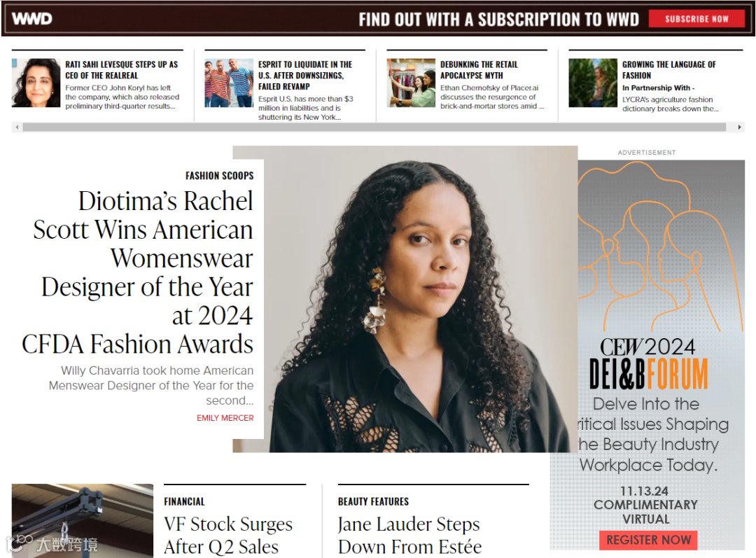756x558 pixels.
Task: Open the Fashion Scoops category
Action: click(219, 176)
